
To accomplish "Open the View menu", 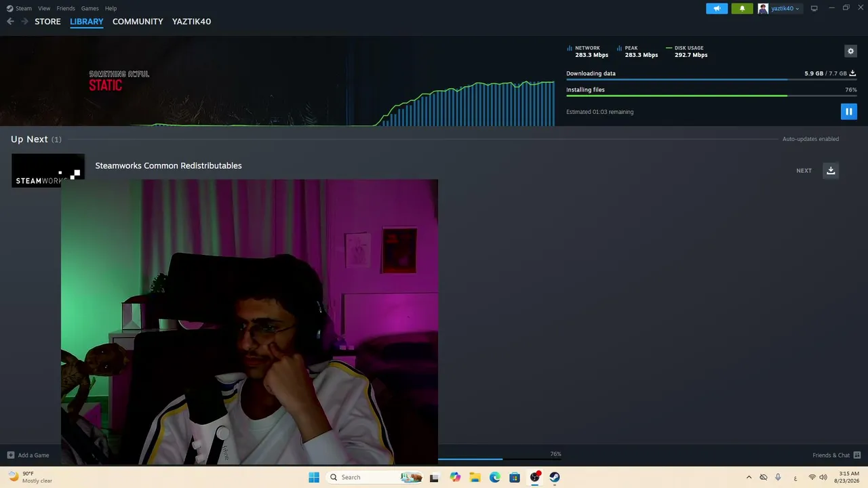I will pyautogui.click(x=44, y=8).
